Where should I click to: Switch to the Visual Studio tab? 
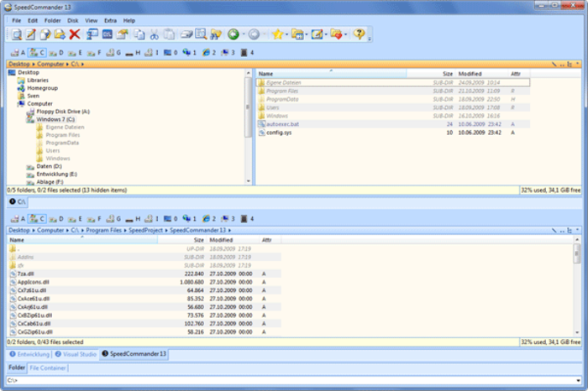[76, 354]
